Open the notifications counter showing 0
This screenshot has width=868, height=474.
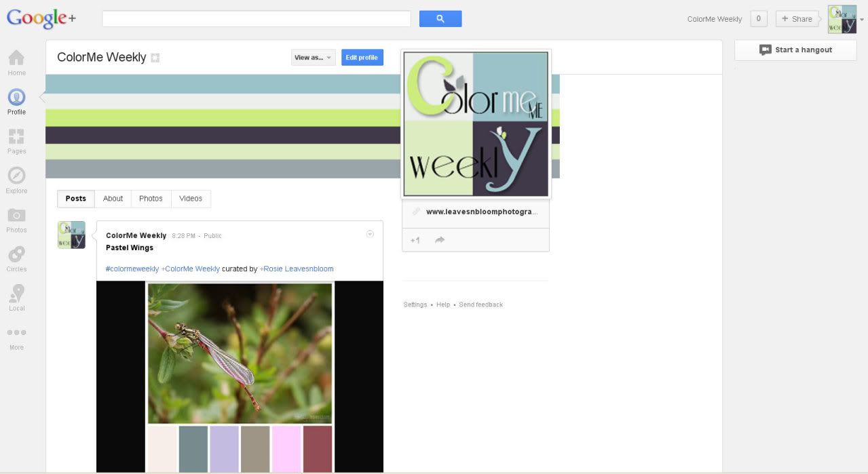pos(759,19)
